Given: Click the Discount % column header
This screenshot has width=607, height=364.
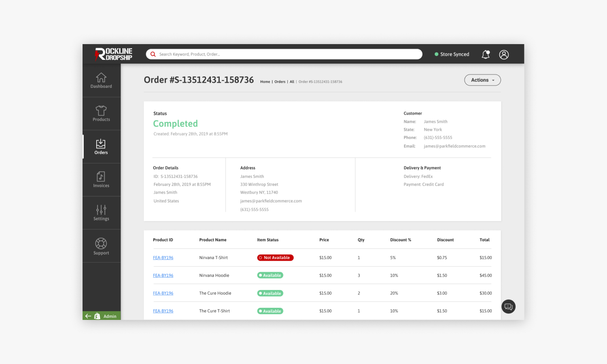Looking at the screenshot, I should click(401, 240).
